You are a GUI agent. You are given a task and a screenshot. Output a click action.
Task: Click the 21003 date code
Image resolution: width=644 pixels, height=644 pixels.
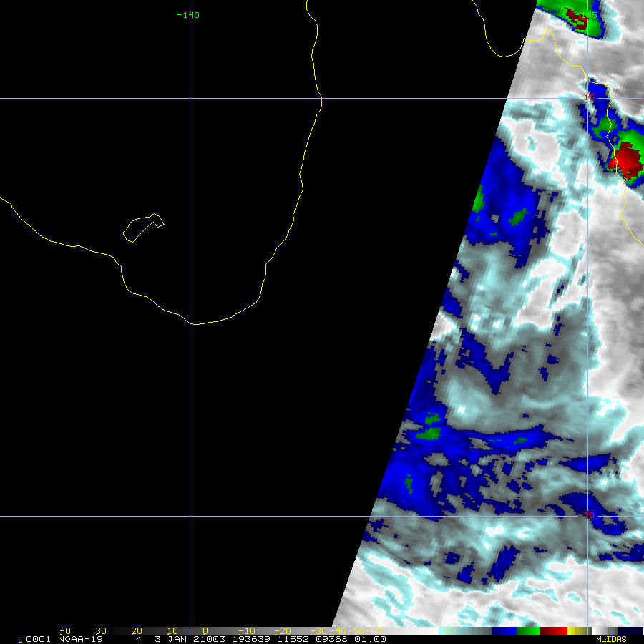(209, 639)
